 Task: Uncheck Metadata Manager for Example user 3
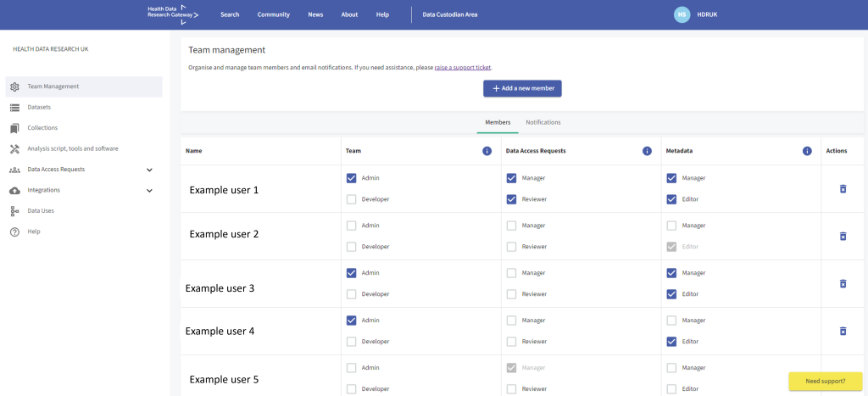point(671,273)
